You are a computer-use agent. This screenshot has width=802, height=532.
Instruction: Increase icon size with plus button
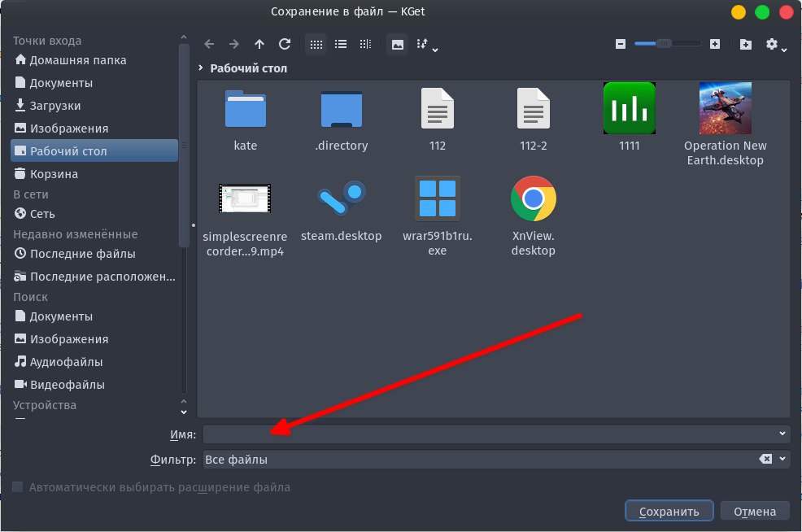pos(715,45)
